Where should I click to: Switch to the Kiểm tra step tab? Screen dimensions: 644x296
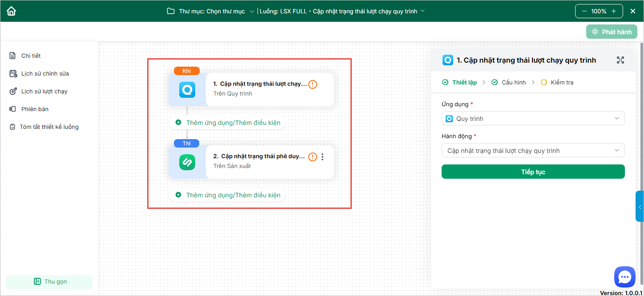tap(557, 82)
